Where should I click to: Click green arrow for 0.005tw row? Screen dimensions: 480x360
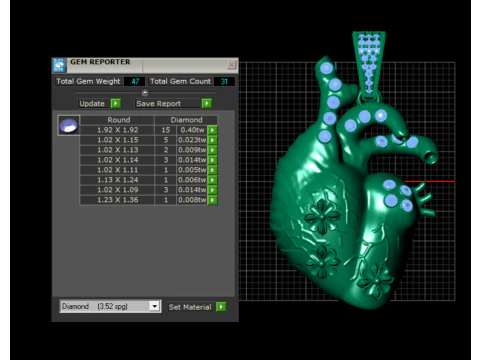[x=213, y=170]
